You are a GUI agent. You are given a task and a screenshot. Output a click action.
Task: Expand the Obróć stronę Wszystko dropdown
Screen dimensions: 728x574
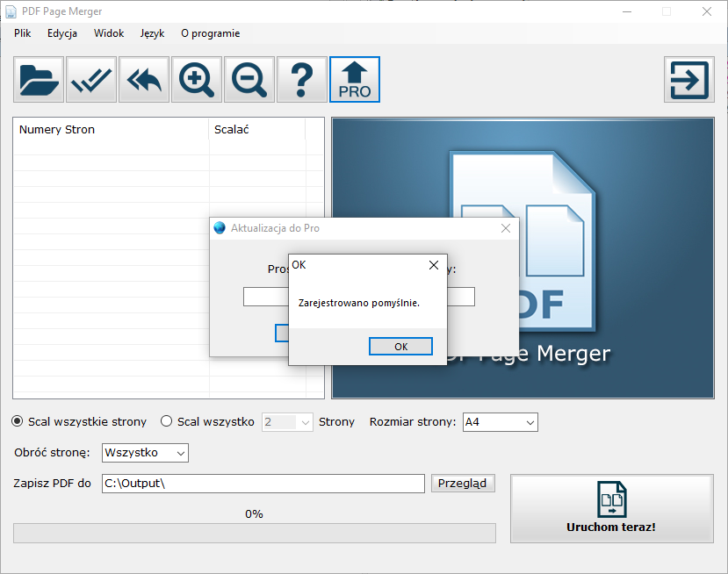tap(145, 453)
